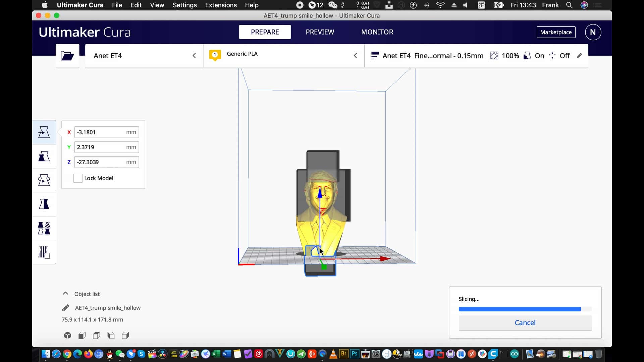Image resolution: width=644 pixels, height=362 pixels.
Task: Open VLC from the Dock
Action: [333, 354]
